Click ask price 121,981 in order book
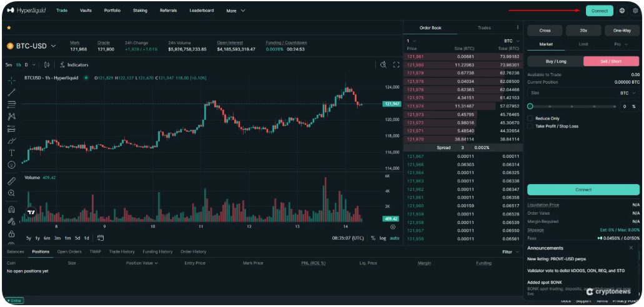This screenshot has width=644, height=307. 415,57
